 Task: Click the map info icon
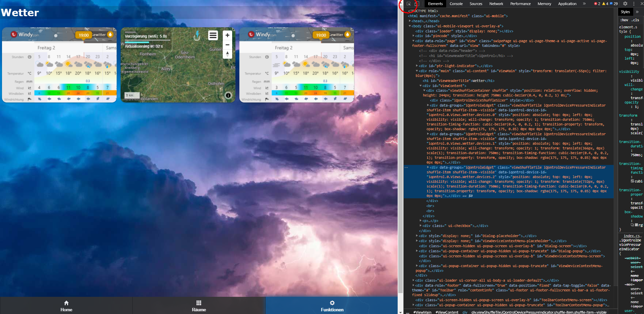(x=228, y=95)
